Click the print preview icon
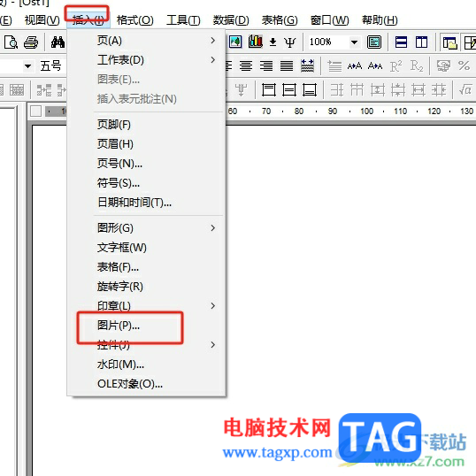The height and width of the screenshot is (476, 476). coord(11,42)
